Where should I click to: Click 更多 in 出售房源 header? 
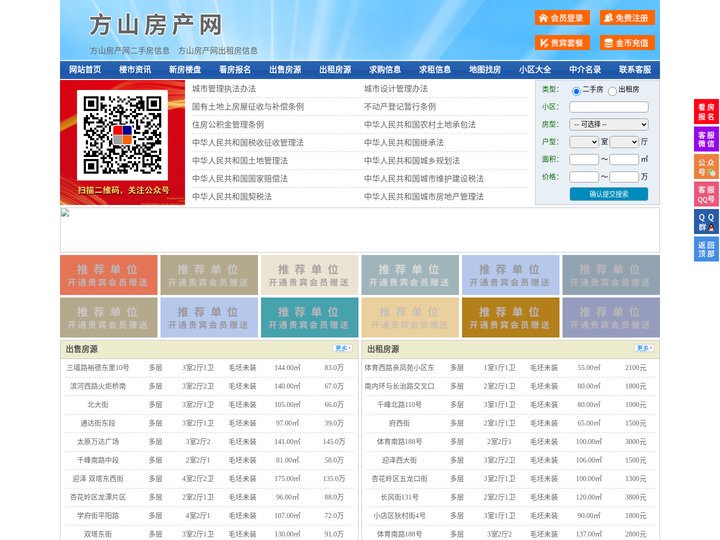click(342, 349)
